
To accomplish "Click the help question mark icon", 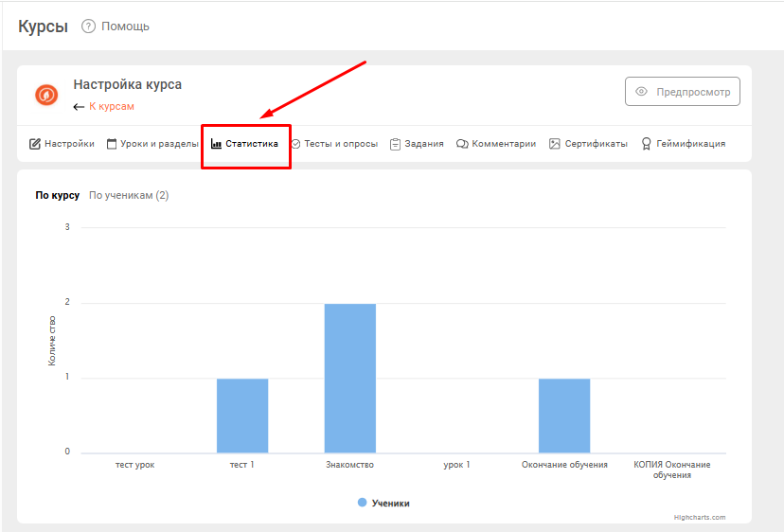I will [89, 27].
